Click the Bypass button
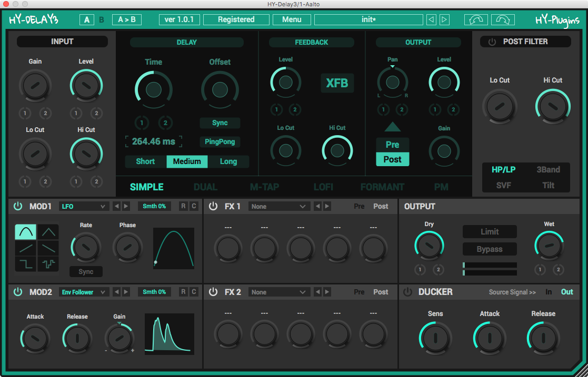The image size is (588, 377). point(490,249)
